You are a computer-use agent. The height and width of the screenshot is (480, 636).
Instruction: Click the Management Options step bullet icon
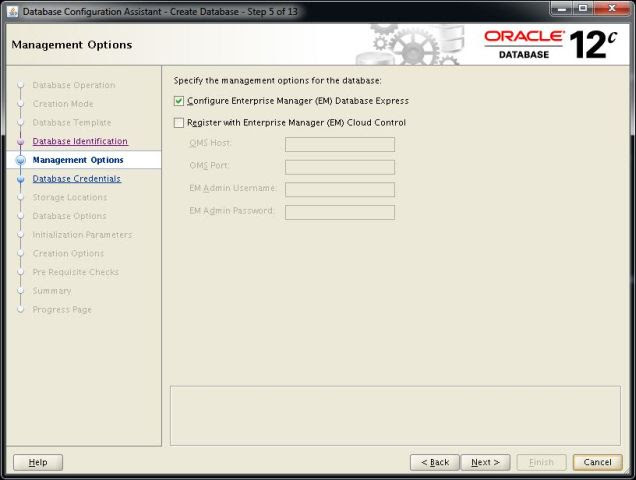click(20, 160)
